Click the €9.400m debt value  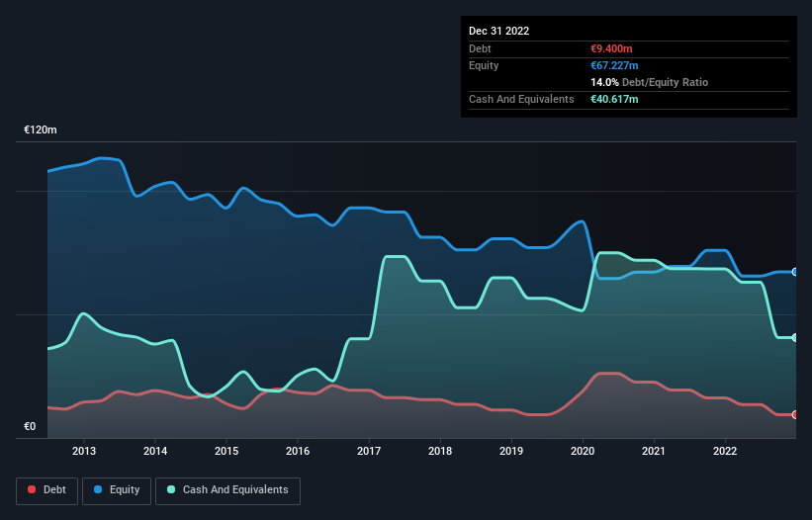pos(611,48)
